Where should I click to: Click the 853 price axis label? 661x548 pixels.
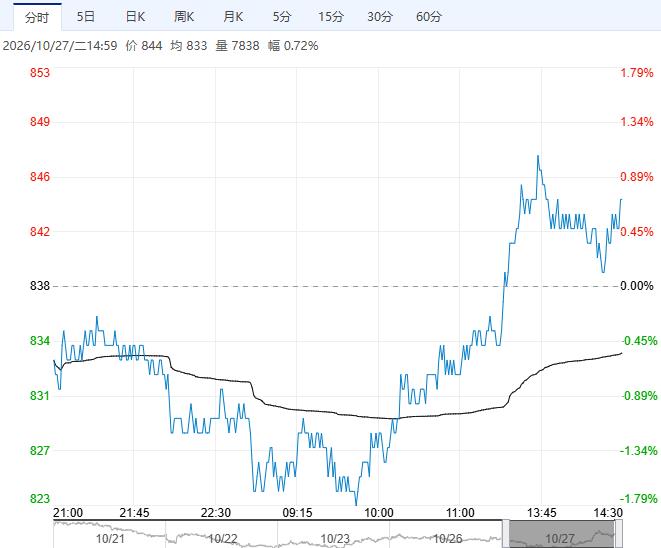click(x=40, y=73)
